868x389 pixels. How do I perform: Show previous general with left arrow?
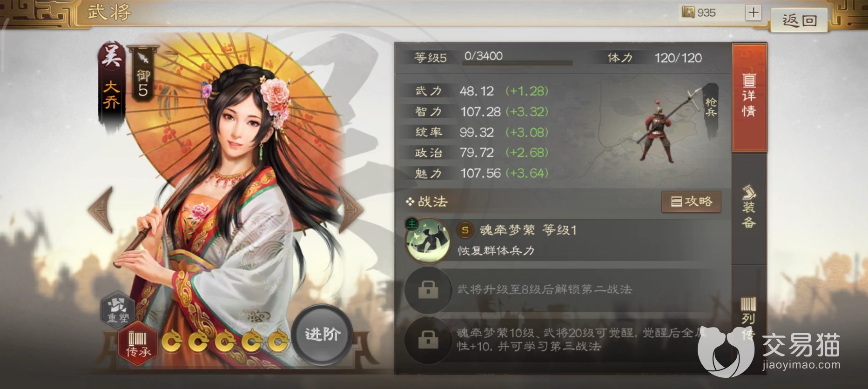pyautogui.click(x=101, y=210)
